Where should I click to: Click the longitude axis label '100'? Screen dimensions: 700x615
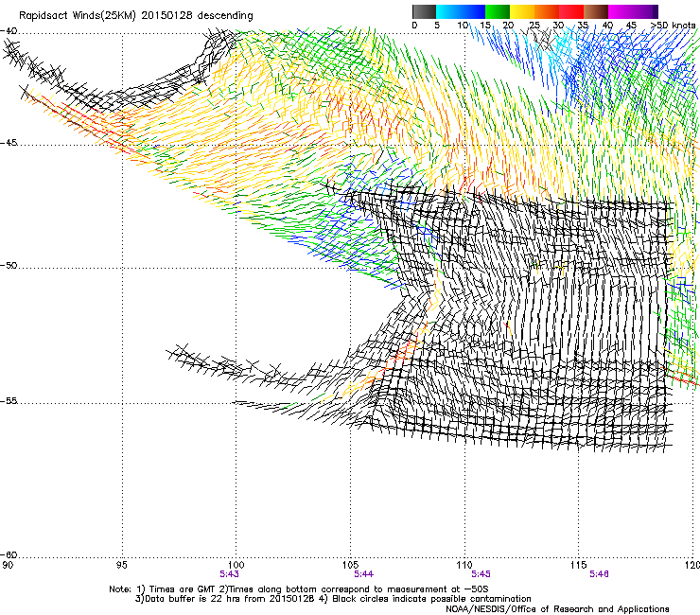coord(236,566)
